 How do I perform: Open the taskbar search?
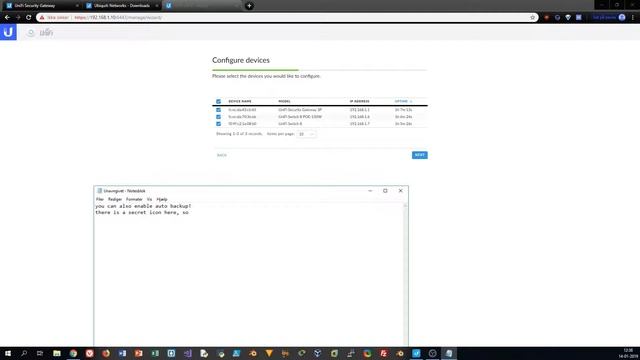[x=24, y=353]
